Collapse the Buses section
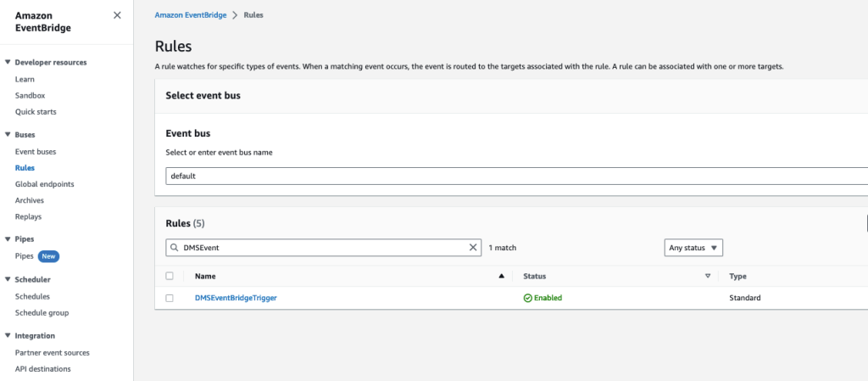This screenshot has width=868, height=381. (8, 135)
